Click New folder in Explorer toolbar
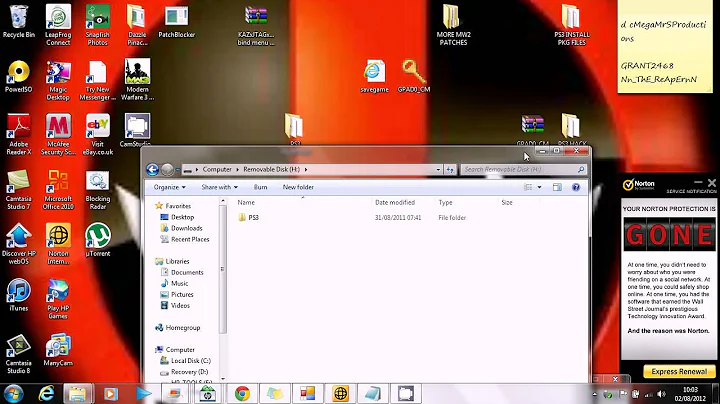 click(298, 187)
